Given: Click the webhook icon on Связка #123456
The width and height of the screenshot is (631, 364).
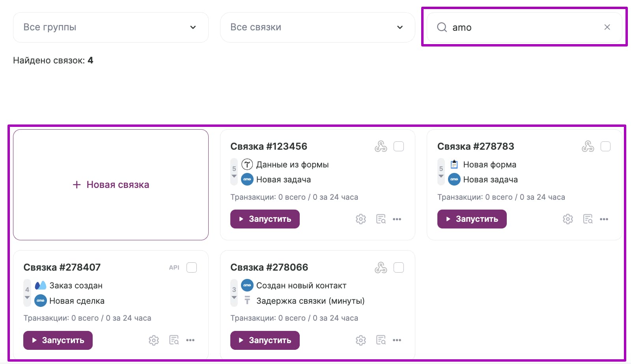Looking at the screenshot, I should 381,147.
